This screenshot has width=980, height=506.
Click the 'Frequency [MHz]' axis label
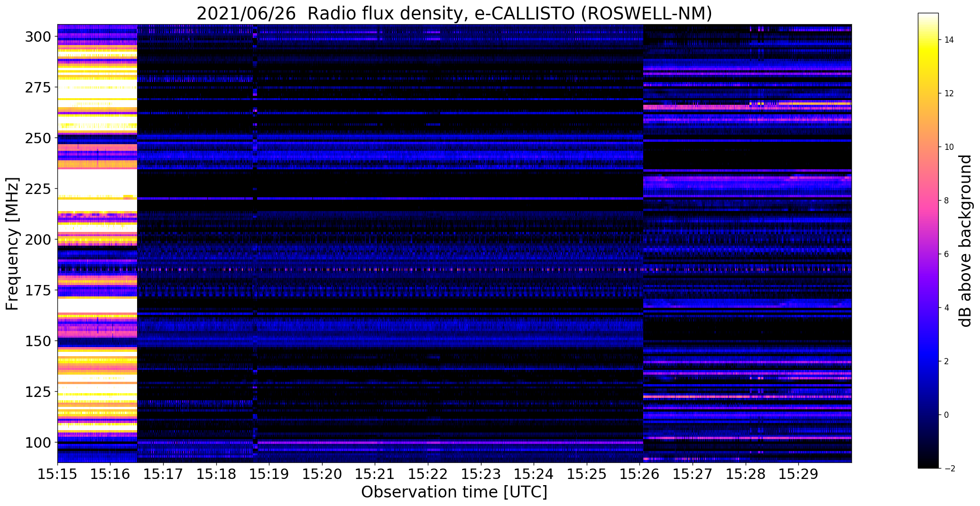point(13,244)
